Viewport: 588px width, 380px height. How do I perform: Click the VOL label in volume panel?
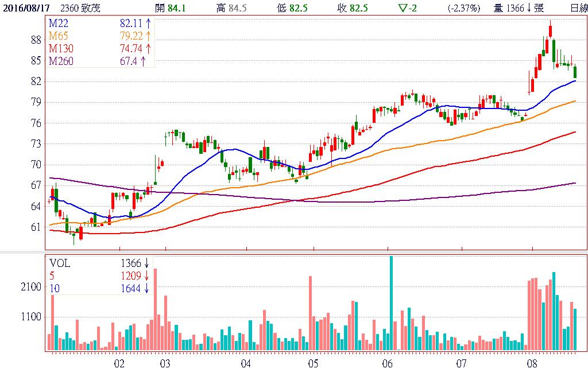[x=59, y=263]
